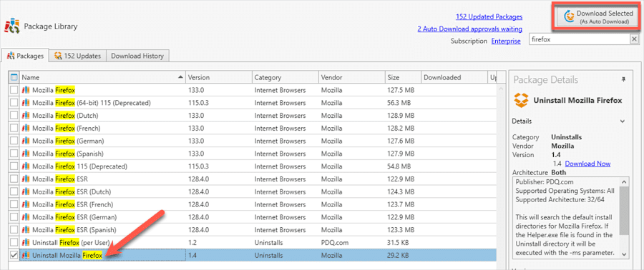Sort by the Size column header
The height and width of the screenshot is (270, 644).
pos(403,77)
